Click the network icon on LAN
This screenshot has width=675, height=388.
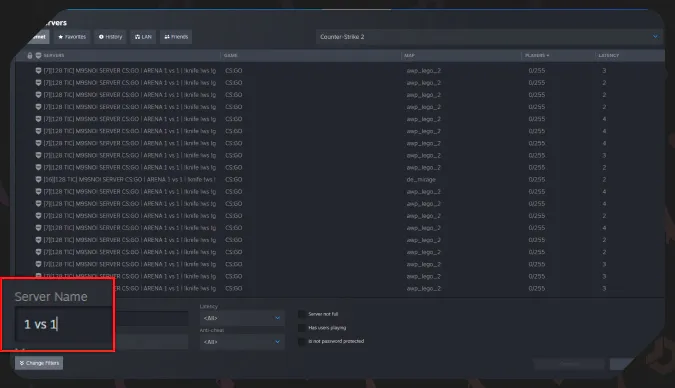click(137, 37)
